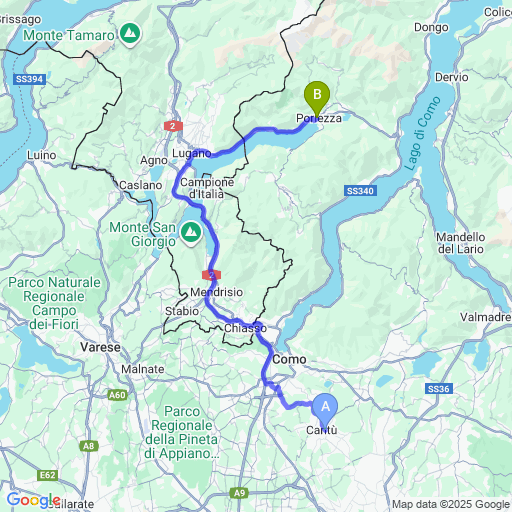Screen dimensions: 512x512
Task: Click the A8 highway shield
Action: (x=89, y=446)
